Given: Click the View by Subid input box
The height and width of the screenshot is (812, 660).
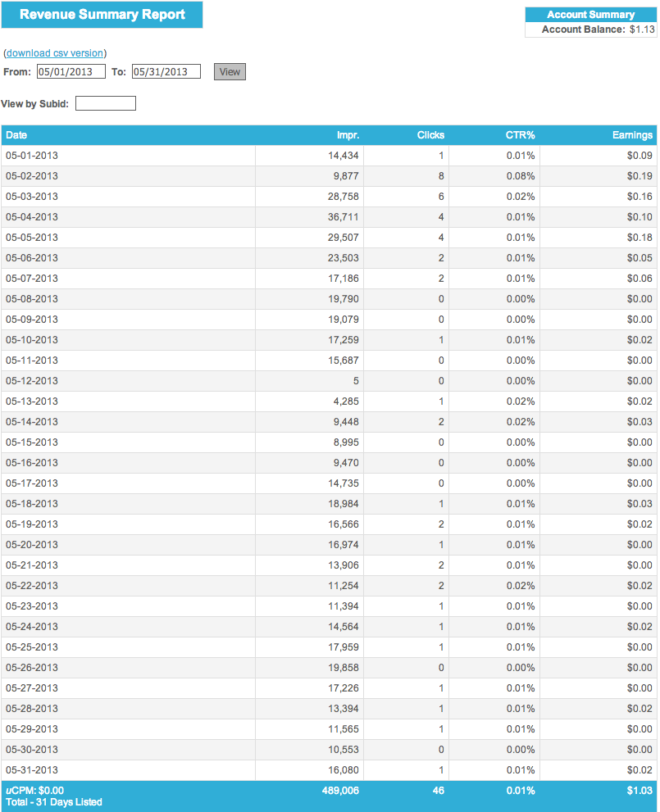Looking at the screenshot, I should click(106, 103).
